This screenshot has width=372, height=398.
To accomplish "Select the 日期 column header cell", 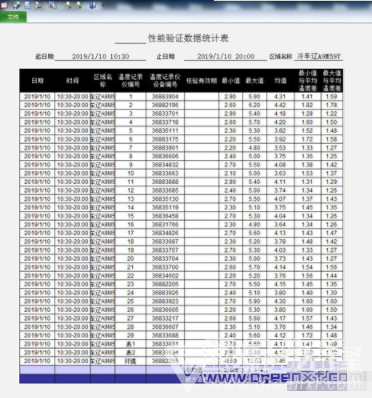I will tap(37, 81).
